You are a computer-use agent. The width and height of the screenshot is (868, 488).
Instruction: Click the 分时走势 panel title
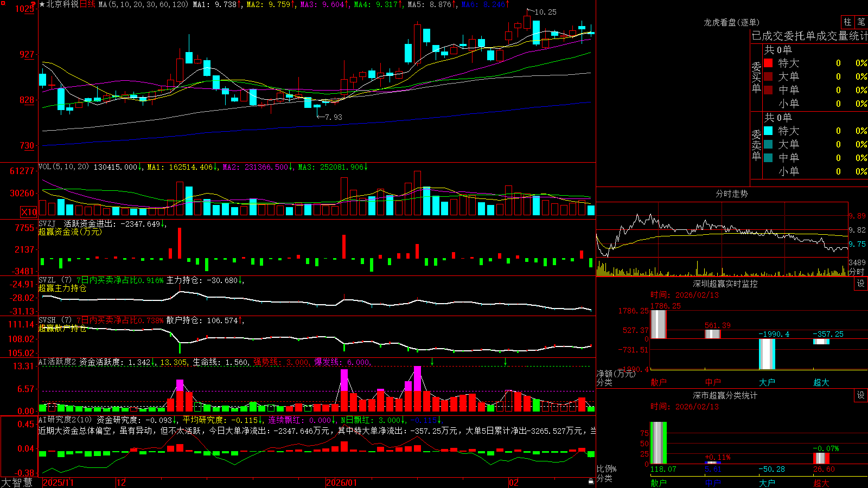coord(731,194)
